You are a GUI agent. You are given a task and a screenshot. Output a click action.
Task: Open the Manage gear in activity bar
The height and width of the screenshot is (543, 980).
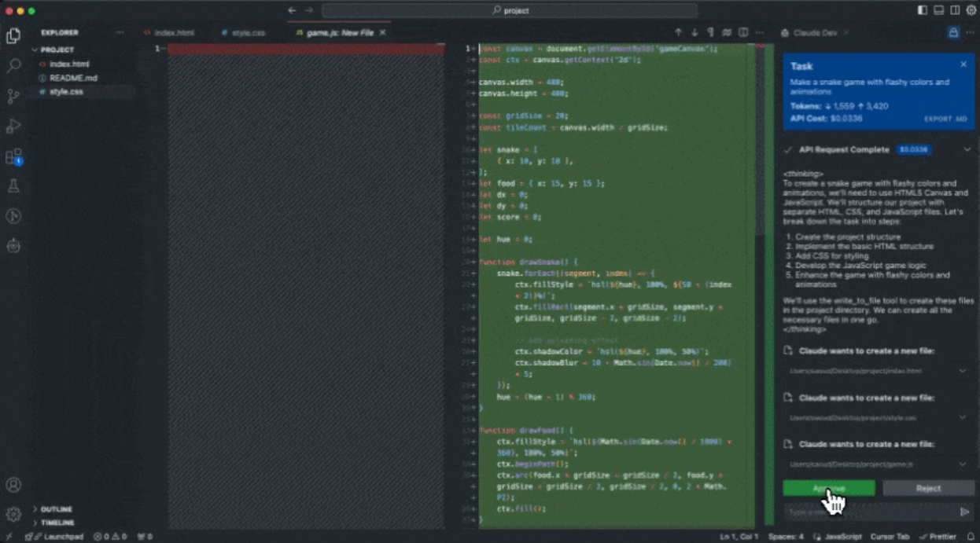coord(13,515)
